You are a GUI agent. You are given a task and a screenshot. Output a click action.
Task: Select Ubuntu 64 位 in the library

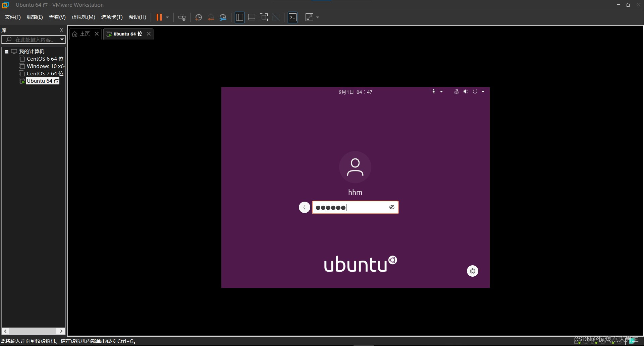[x=43, y=81]
